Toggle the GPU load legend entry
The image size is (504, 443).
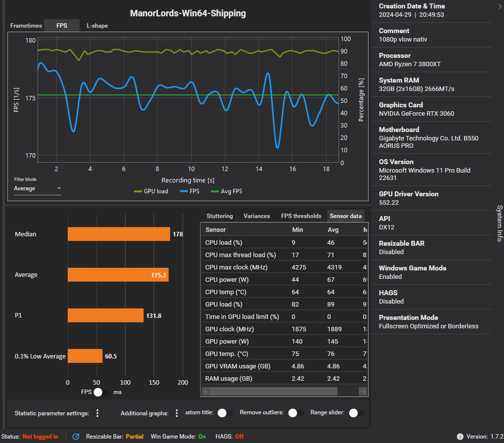click(151, 191)
